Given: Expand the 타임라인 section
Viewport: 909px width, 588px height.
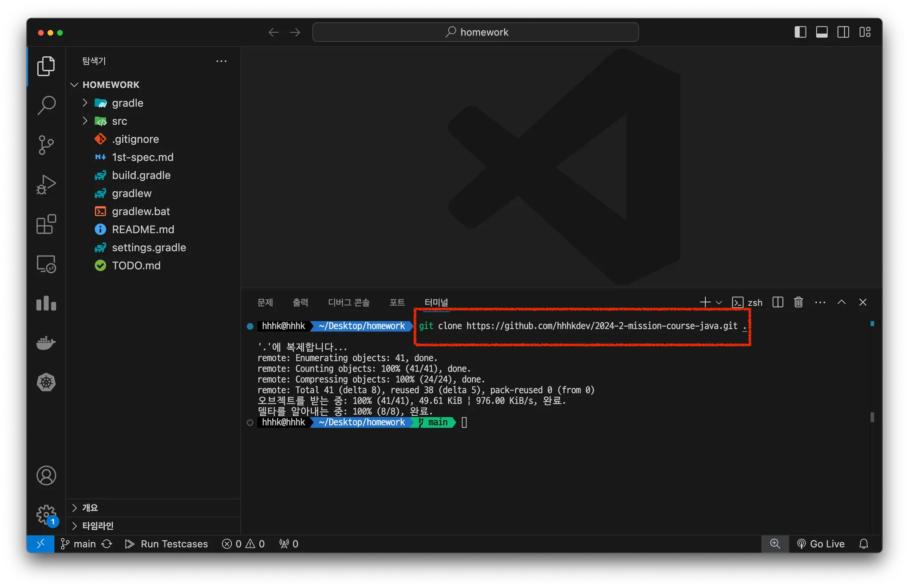Looking at the screenshot, I should tap(98, 526).
